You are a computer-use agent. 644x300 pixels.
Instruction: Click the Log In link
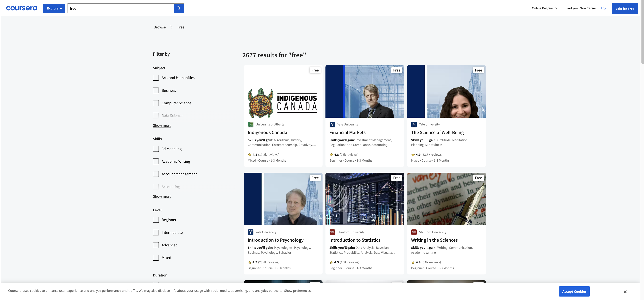[605, 8]
